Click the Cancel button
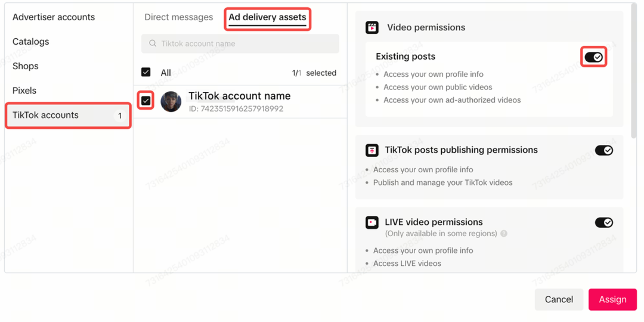644x322 pixels. tap(559, 299)
